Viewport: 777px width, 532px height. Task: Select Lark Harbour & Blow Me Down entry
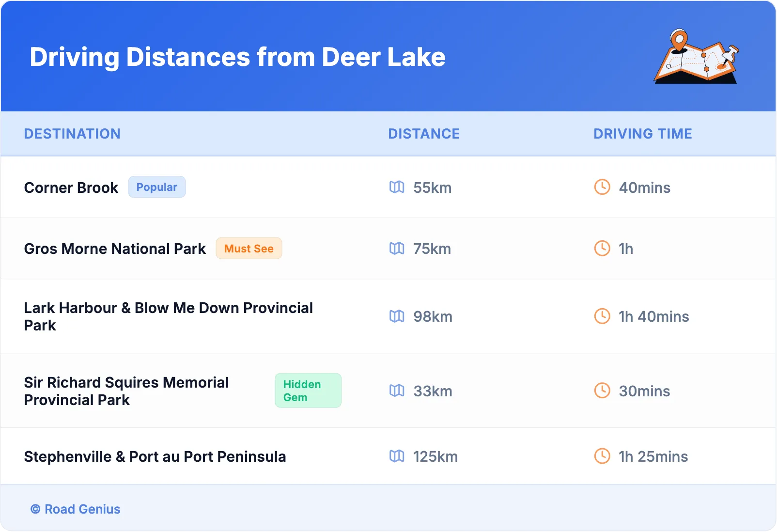click(x=169, y=316)
